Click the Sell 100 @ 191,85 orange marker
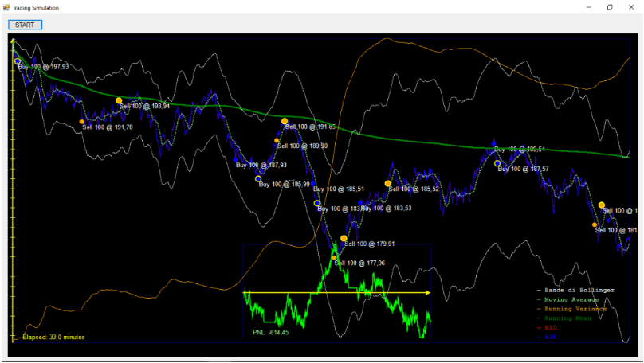644x363 pixels. (x=285, y=122)
